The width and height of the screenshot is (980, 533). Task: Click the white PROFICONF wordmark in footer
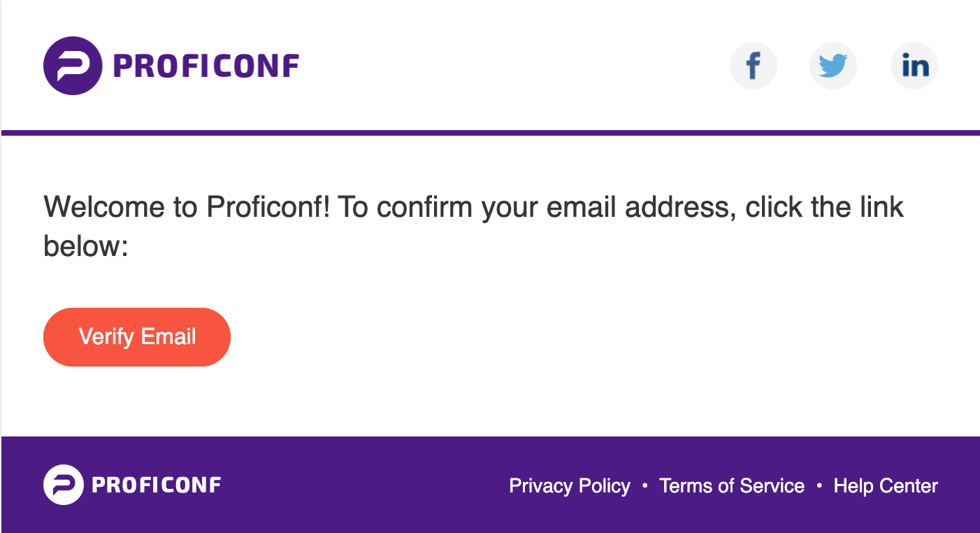(157, 485)
